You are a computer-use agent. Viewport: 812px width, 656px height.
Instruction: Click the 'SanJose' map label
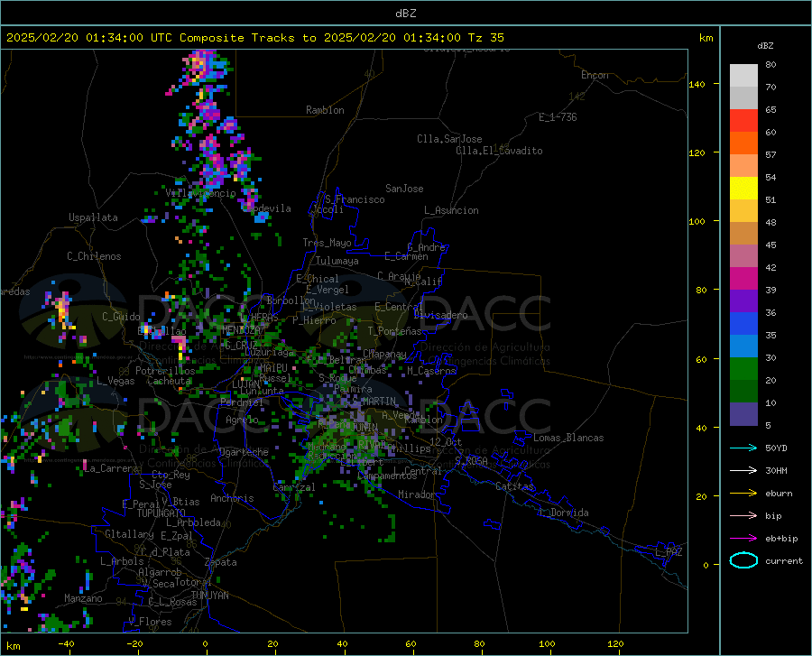click(x=404, y=189)
